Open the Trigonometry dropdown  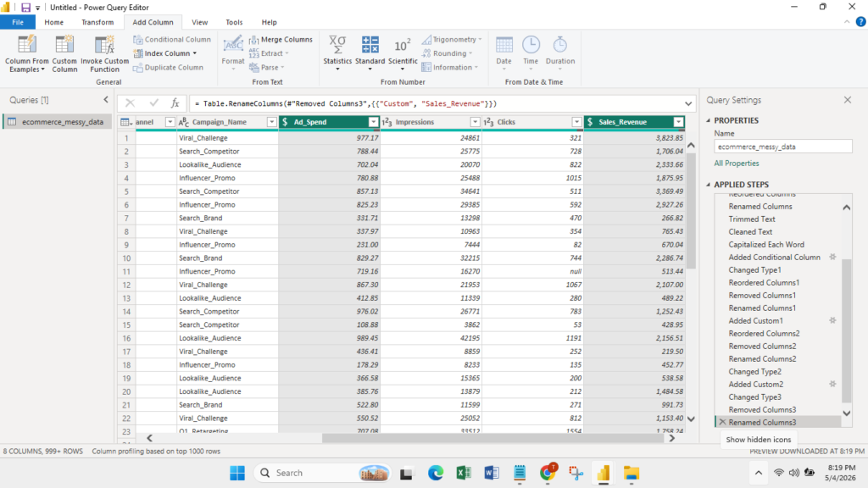pos(451,39)
